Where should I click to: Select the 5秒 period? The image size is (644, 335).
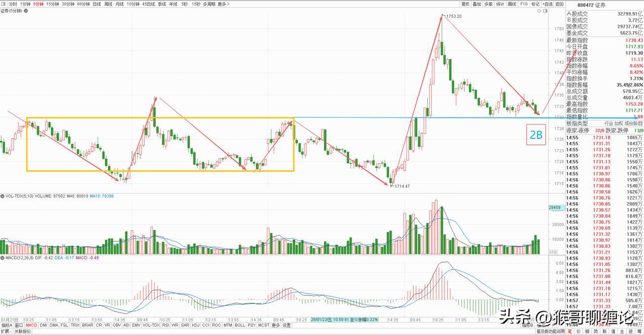(185, 4)
